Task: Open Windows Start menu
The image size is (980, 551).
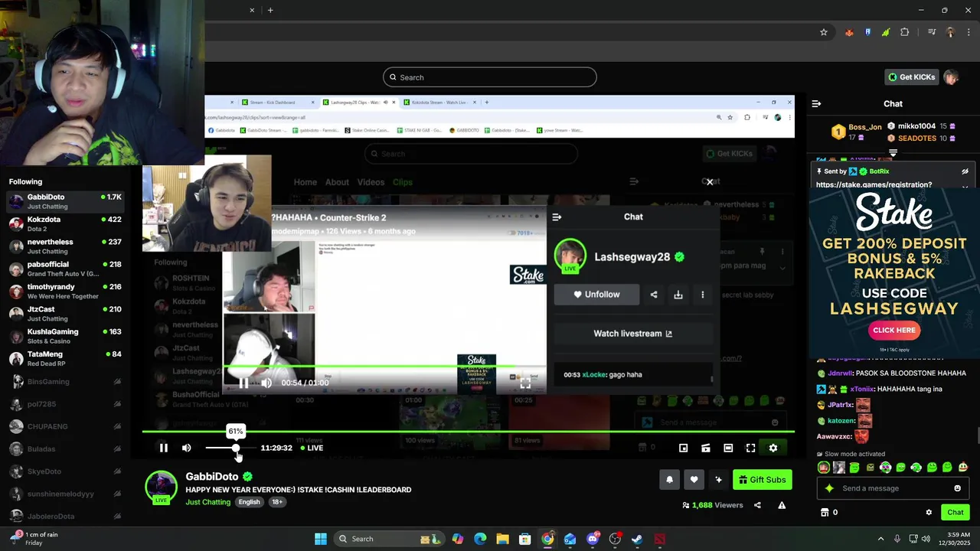Action: tap(321, 539)
